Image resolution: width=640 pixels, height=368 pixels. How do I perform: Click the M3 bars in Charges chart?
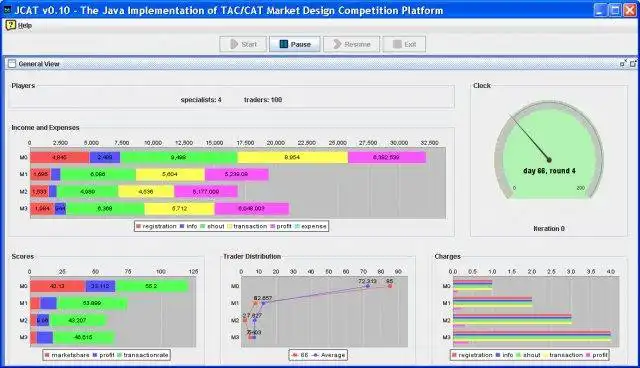(x=532, y=337)
